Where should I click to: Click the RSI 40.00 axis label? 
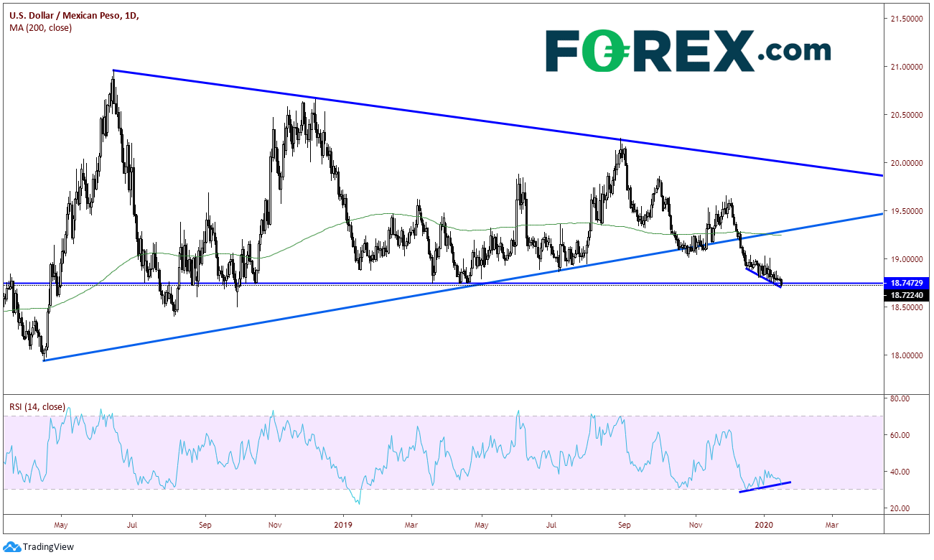900,472
